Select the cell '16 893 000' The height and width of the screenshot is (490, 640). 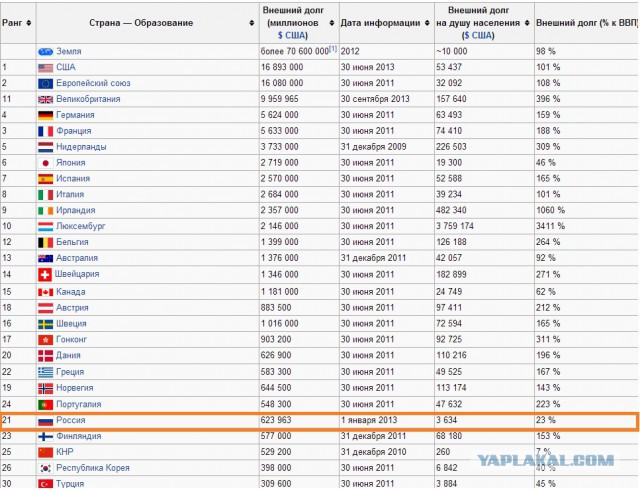282,67
